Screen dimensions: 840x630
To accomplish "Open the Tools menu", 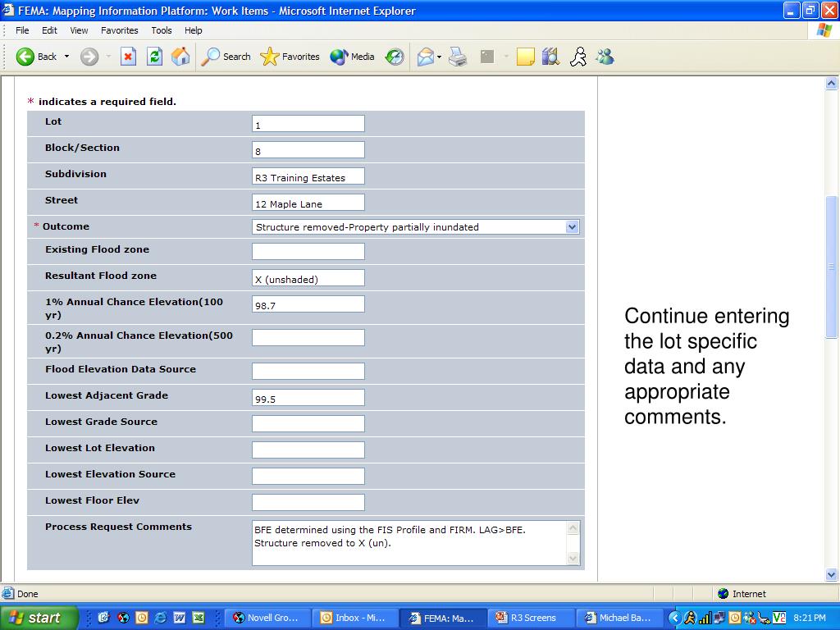I will click(162, 30).
